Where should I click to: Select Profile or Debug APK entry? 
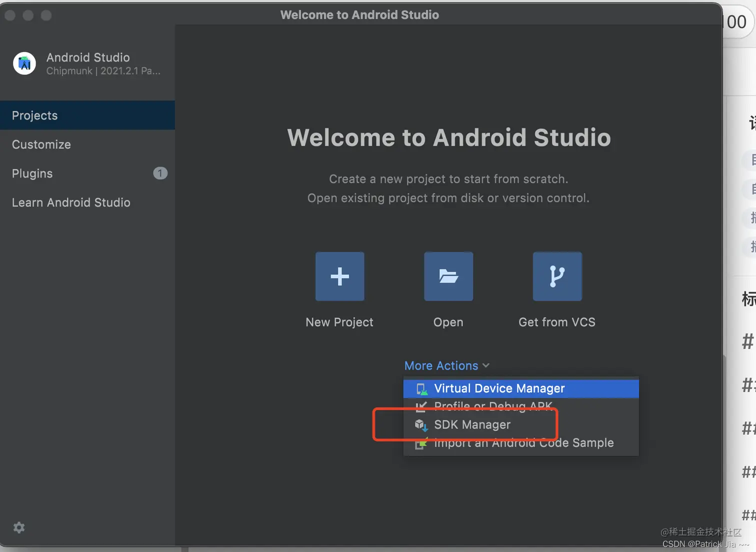[521, 406]
